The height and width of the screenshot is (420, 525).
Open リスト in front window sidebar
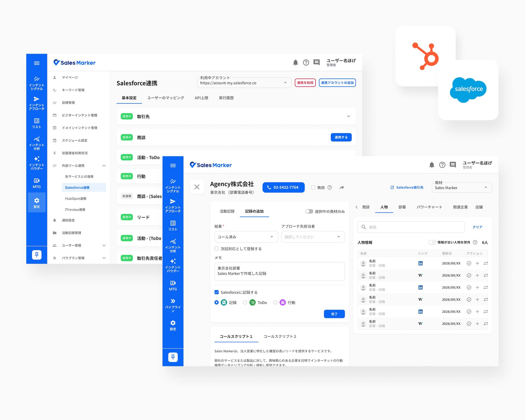pyautogui.click(x=173, y=226)
